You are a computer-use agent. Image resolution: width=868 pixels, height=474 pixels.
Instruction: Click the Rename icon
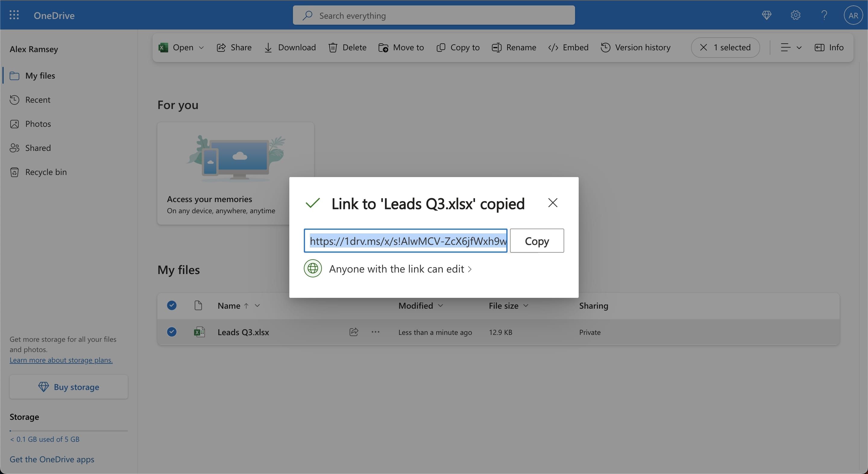point(496,48)
